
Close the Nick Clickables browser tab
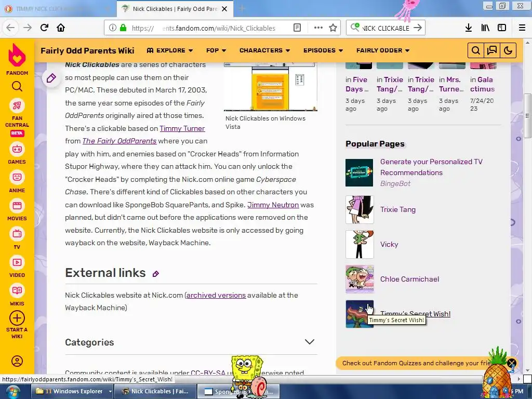(224, 9)
